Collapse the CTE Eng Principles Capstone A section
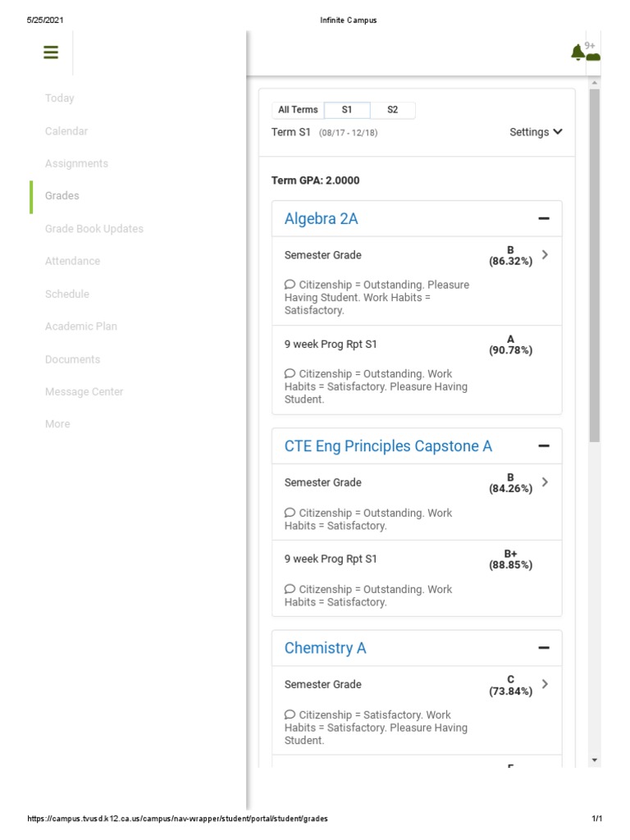This screenshot has width=630, height=840. pyautogui.click(x=543, y=446)
